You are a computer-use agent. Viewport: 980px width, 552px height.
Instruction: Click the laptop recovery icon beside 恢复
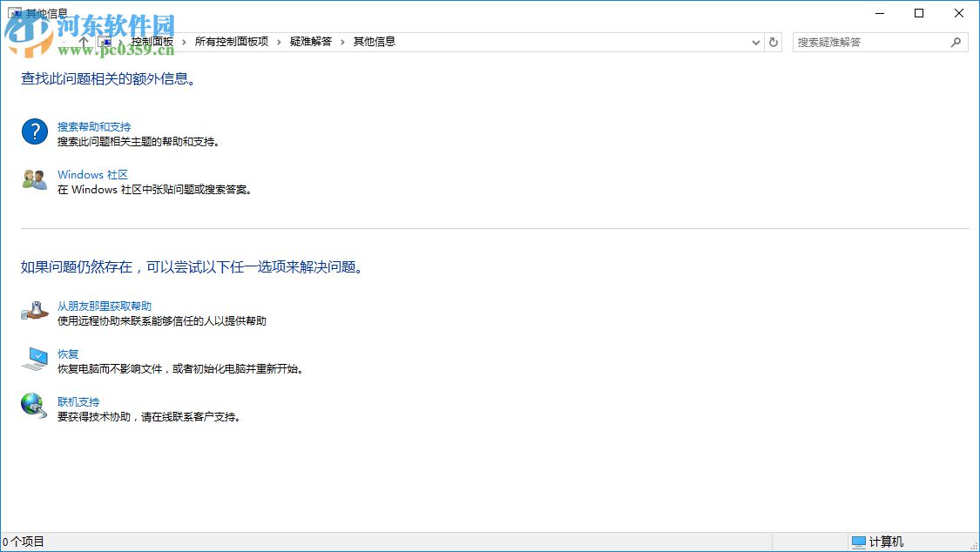(x=33, y=360)
